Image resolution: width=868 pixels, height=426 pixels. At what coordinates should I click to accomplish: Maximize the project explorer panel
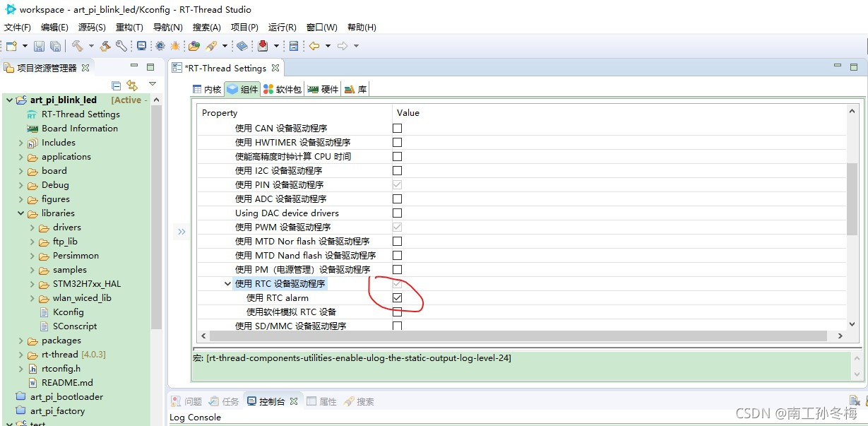click(150, 67)
